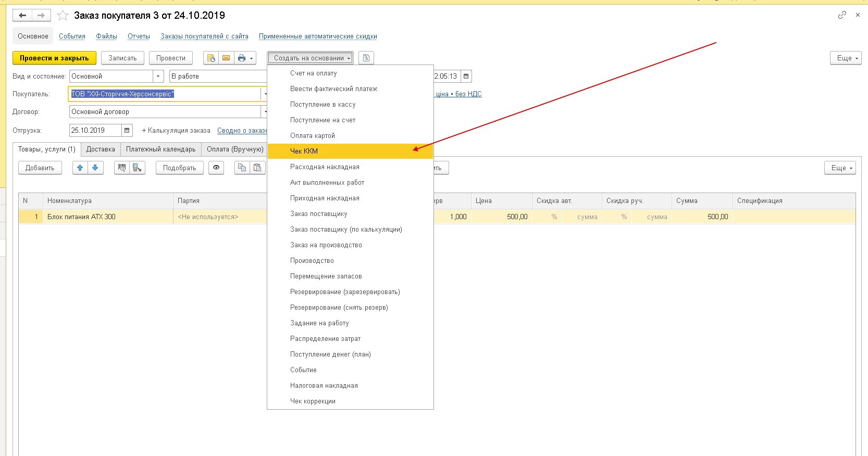
Task: Move row up with blue up arrow
Action: 80,168
